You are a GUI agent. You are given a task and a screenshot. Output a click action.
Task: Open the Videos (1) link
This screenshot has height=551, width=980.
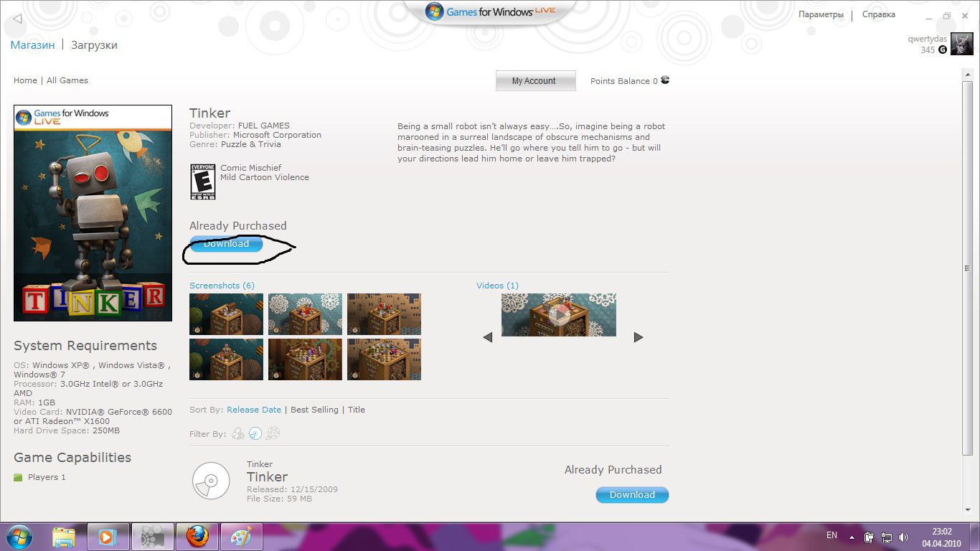497,286
